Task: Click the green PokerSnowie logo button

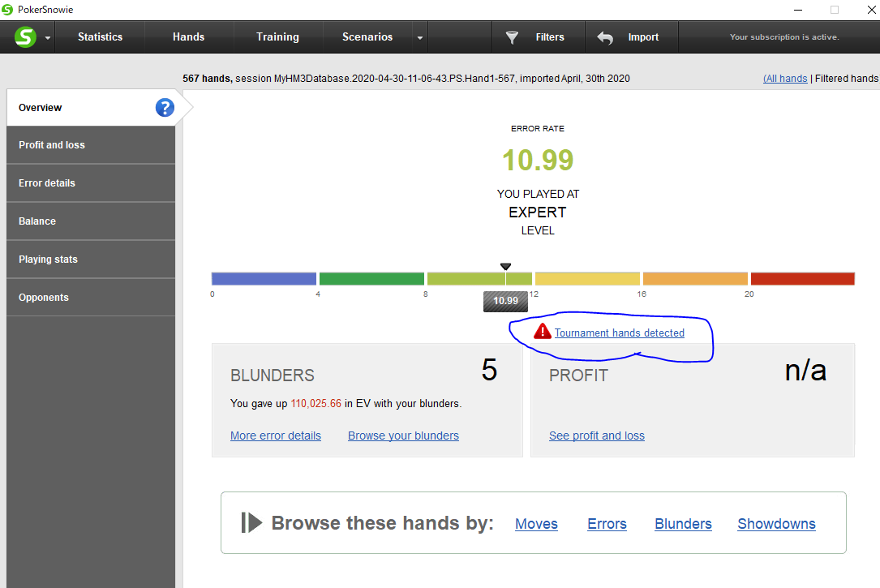Action: [x=25, y=37]
